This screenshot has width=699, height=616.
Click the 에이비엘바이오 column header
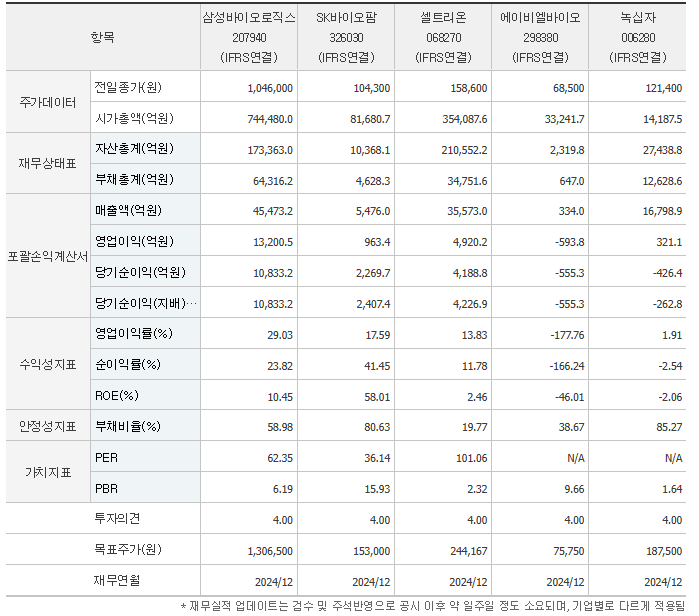pyautogui.click(x=540, y=37)
